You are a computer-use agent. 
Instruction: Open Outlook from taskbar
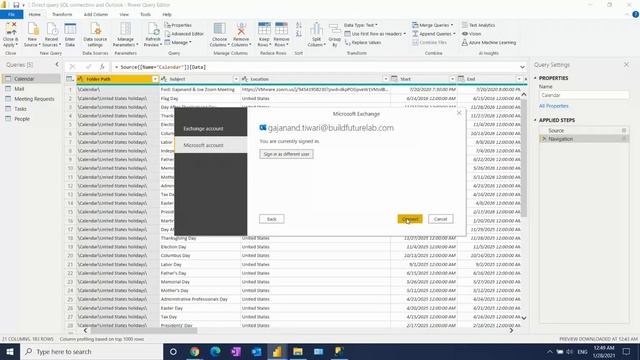tap(256, 351)
